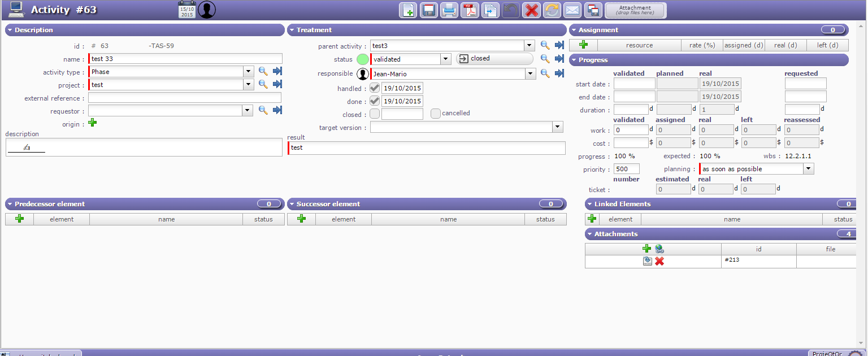The height and width of the screenshot is (356, 868).
Task: Send activity by email envelope icon
Action: point(572,10)
